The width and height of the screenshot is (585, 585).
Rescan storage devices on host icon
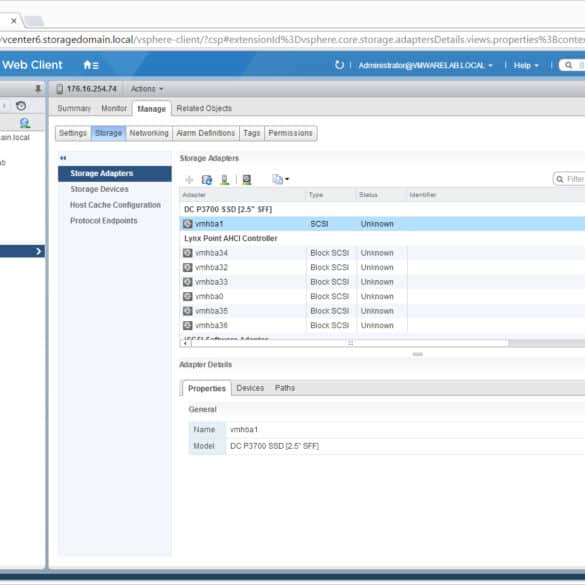tap(225, 180)
